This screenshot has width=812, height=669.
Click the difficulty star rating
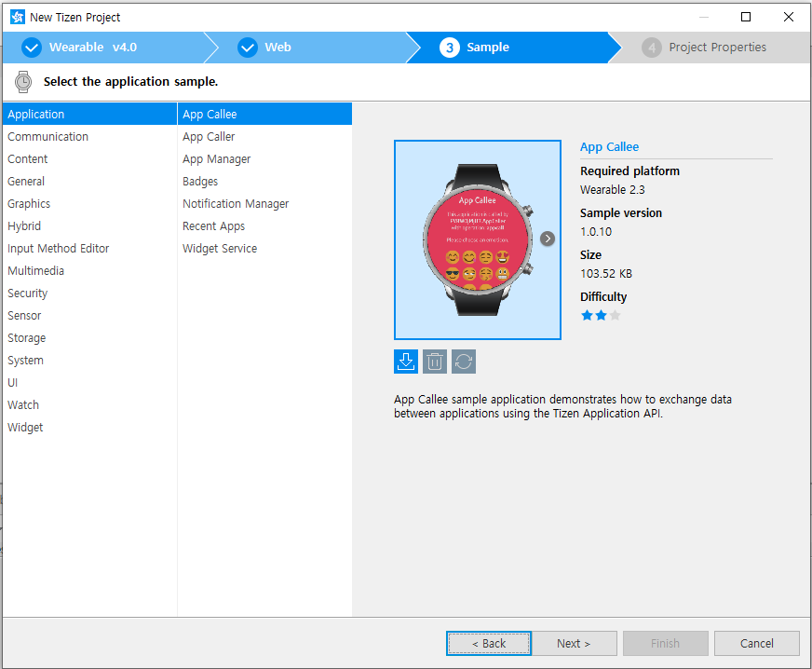[x=601, y=315]
